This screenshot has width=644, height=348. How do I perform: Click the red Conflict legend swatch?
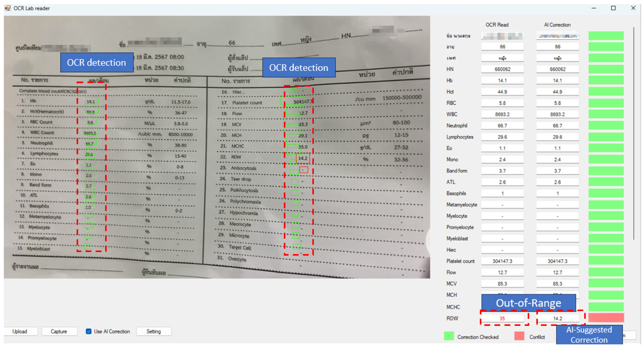click(519, 336)
